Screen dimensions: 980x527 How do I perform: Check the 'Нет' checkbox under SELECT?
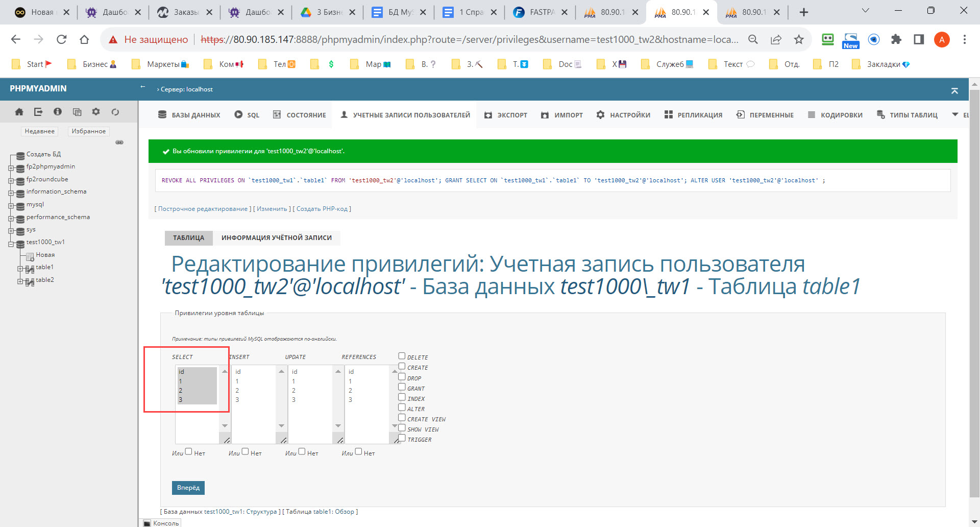pos(188,451)
